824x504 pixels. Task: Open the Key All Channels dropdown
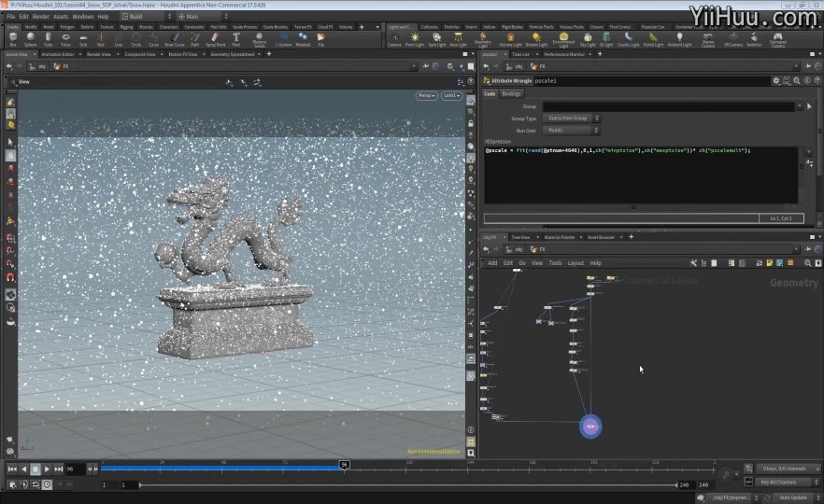(787, 482)
